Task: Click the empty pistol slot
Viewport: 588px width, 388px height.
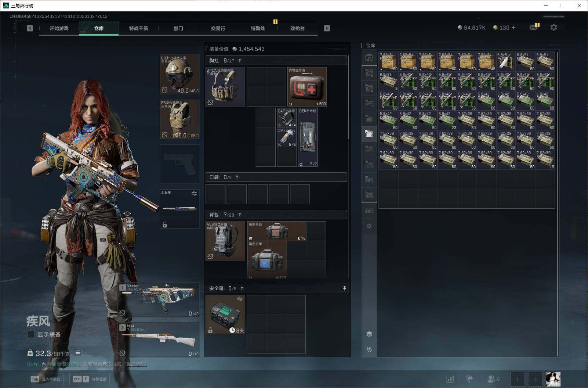Action: pyautogui.click(x=179, y=164)
